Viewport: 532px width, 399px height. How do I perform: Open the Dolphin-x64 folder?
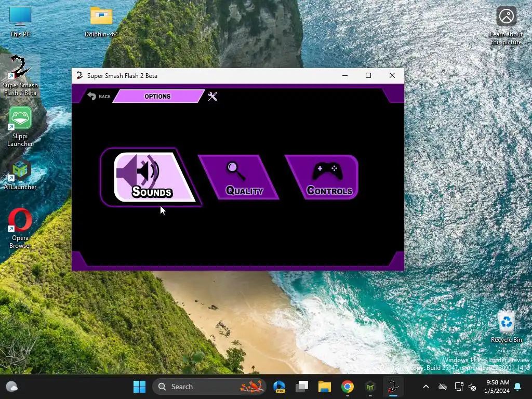click(x=101, y=21)
